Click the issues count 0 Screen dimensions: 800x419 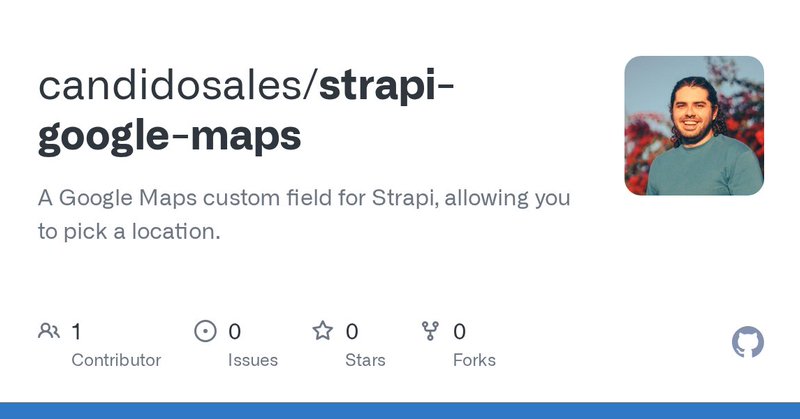tap(234, 332)
